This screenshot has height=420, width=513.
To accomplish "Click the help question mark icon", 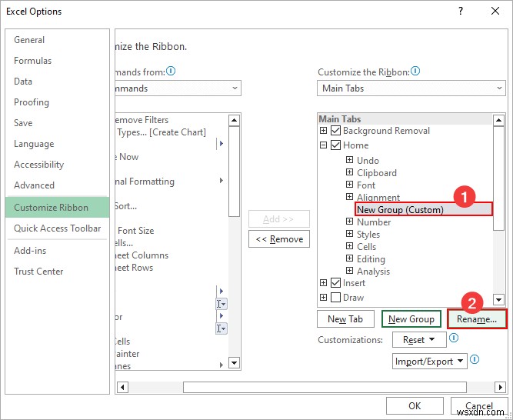I will pyautogui.click(x=461, y=11).
